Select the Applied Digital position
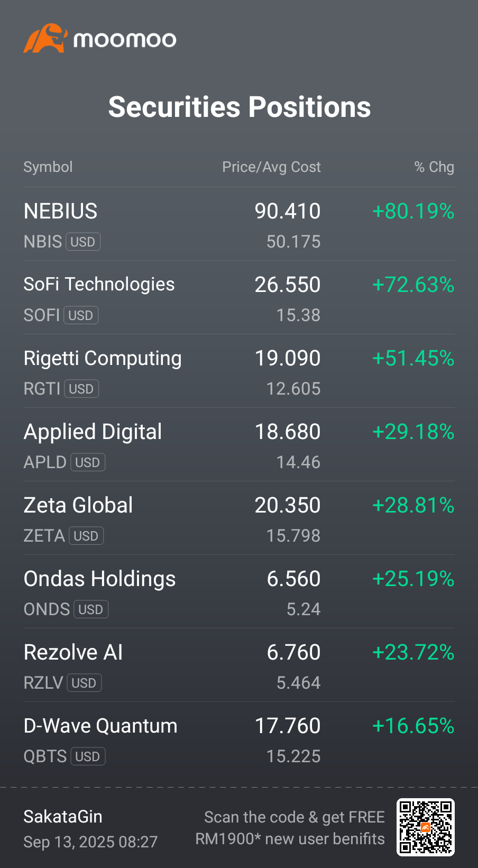The height and width of the screenshot is (868, 478). (x=239, y=445)
